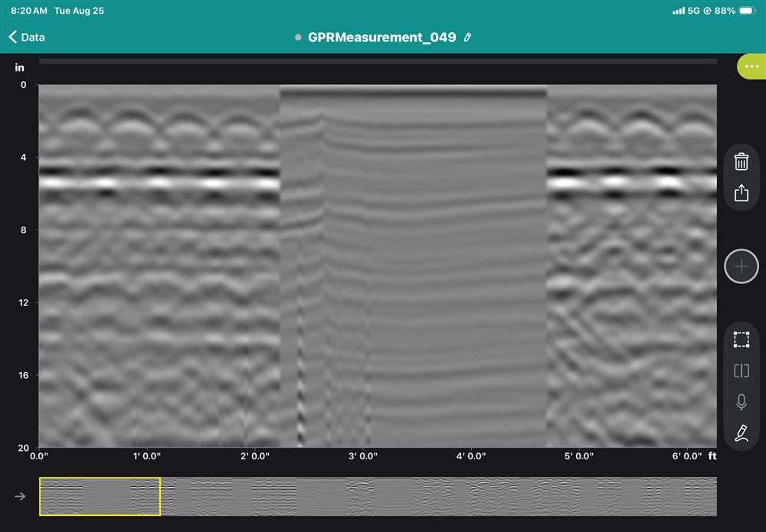Screen dimensions: 766x532
Task: Tap the 8:20 AM clock
Action: pyautogui.click(x=29, y=11)
